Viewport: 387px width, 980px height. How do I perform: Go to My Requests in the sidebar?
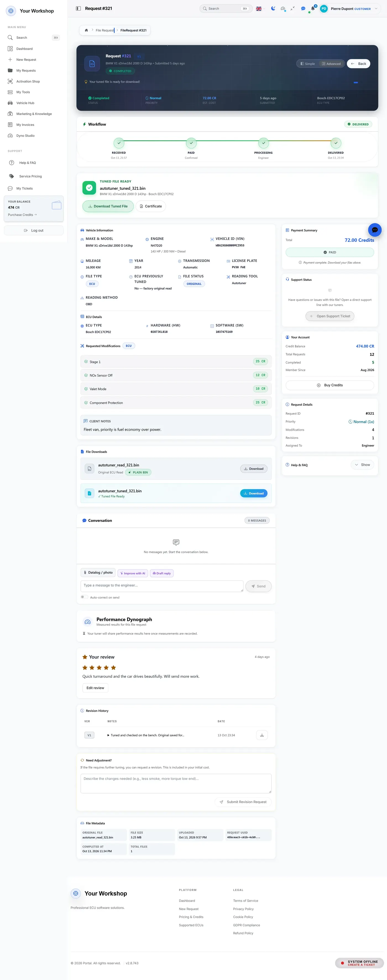click(26, 70)
